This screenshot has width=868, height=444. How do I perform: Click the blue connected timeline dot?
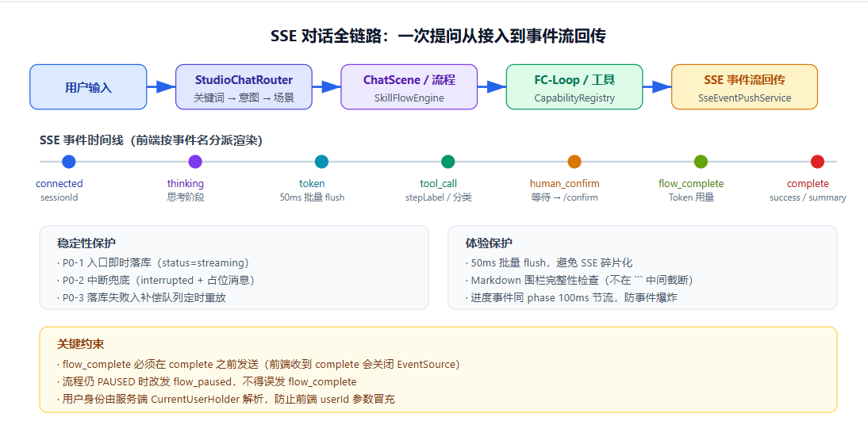69,162
